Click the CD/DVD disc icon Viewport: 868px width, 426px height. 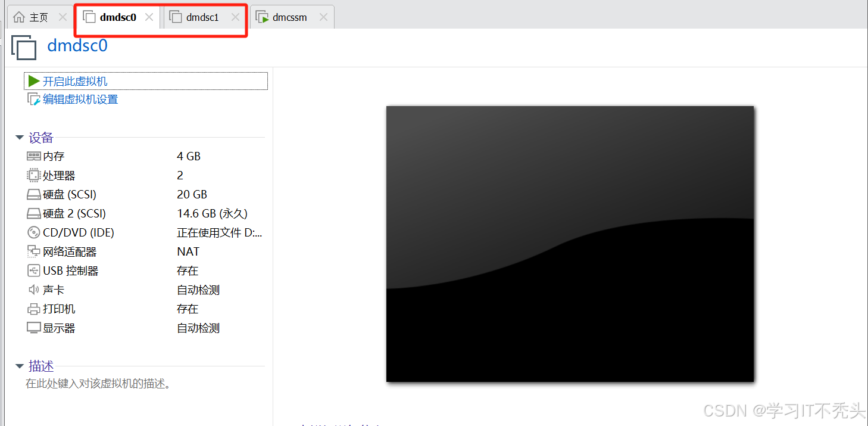pos(34,232)
